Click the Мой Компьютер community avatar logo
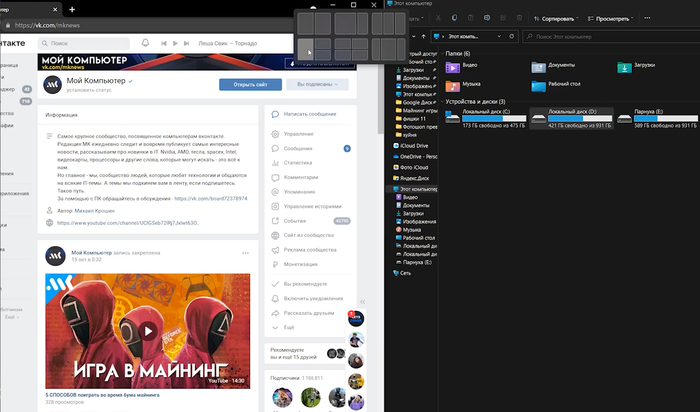The width and height of the screenshot is (700, 412). coord(52,84)
